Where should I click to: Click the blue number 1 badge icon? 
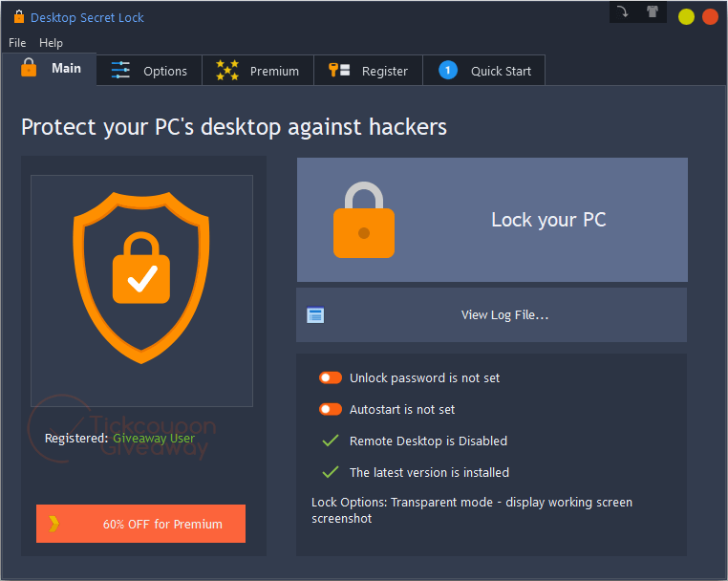(448, 70)
